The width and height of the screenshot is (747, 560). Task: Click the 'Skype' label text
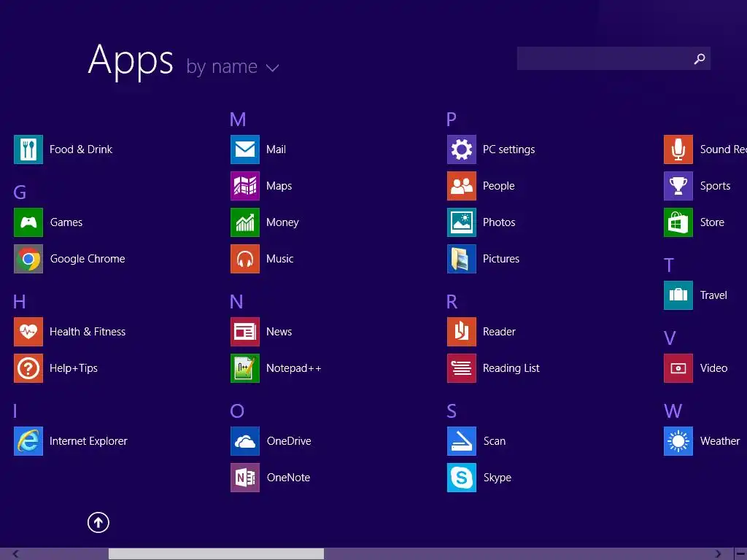click(x=498, y=478)
